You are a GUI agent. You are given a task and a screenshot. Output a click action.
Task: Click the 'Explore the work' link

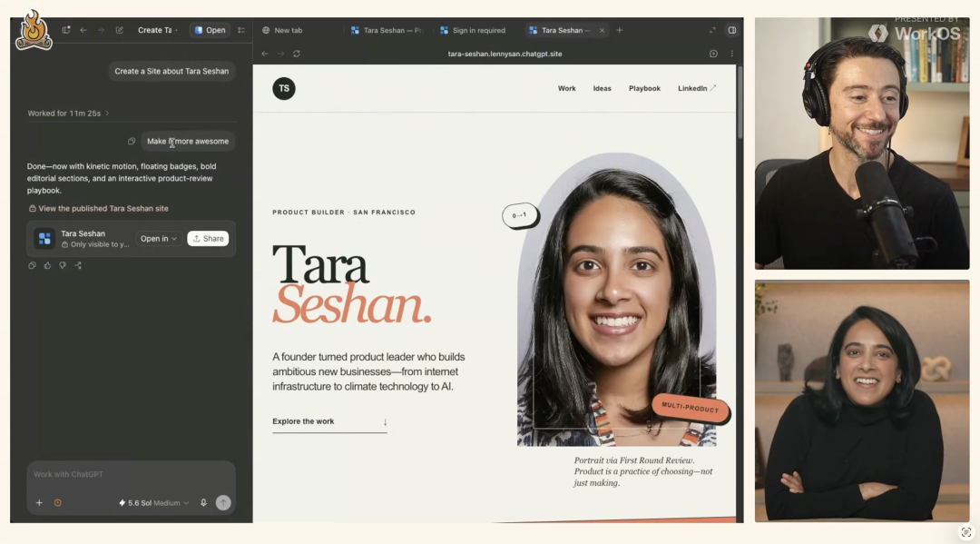tap(329, 422)
